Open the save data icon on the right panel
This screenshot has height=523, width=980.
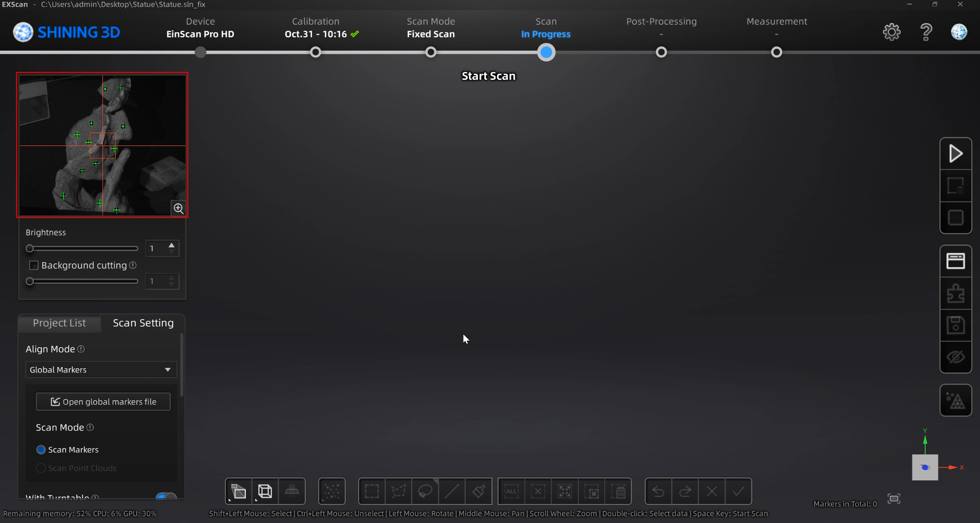pyautogui.click(x=956, y=324)
